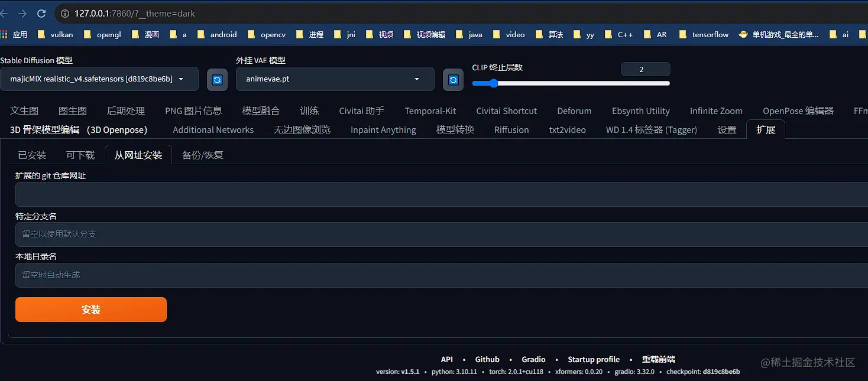Screen dimensions: 868x381
Task: Click the orange 安装 button
Action: tap(91, 310)
